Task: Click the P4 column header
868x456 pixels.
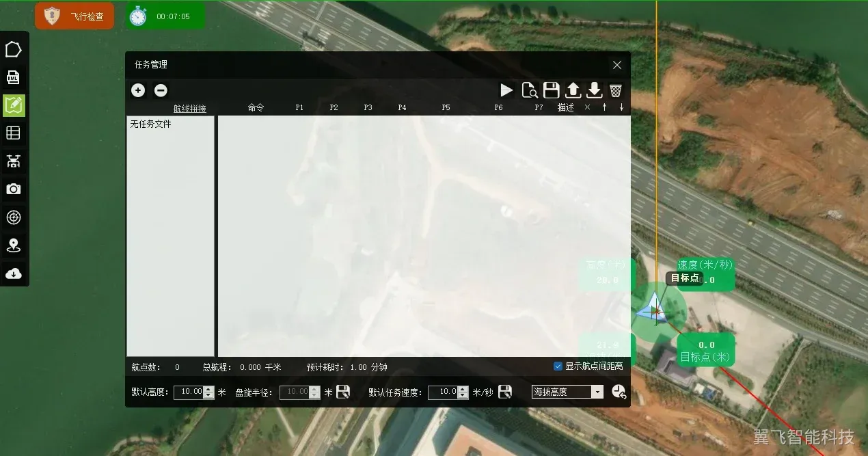Action: tap(402, 107)
